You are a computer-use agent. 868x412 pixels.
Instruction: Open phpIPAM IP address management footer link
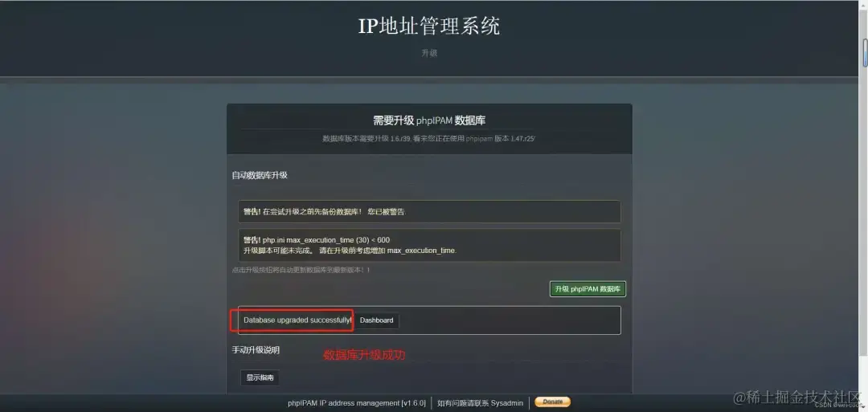click(357, 403)
